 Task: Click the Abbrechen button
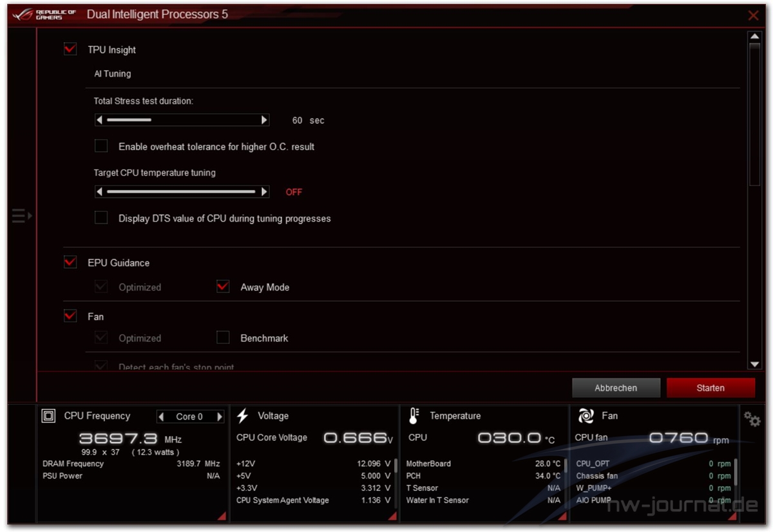pyautogui.click(x=616, y=388)
